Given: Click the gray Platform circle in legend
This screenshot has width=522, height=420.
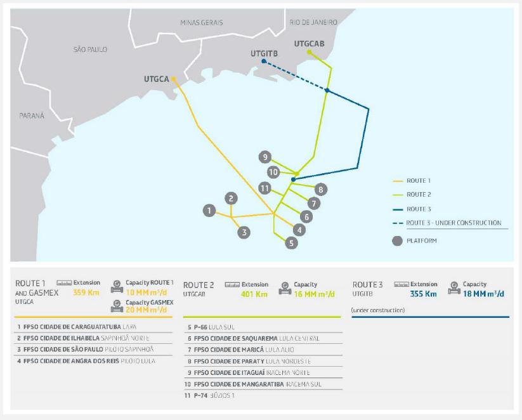Looking at the screenshot, I should 396,240.
